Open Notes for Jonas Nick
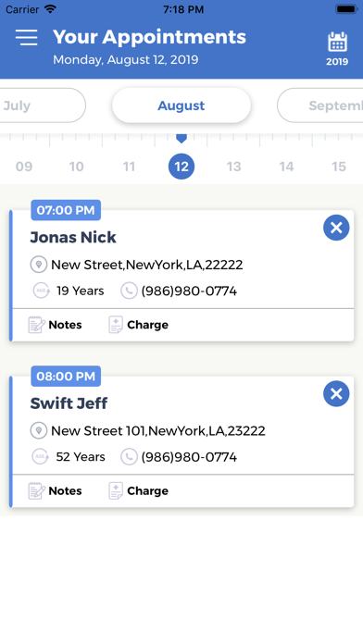Viewport: 363px width, 644px height. tap(55, 325)
